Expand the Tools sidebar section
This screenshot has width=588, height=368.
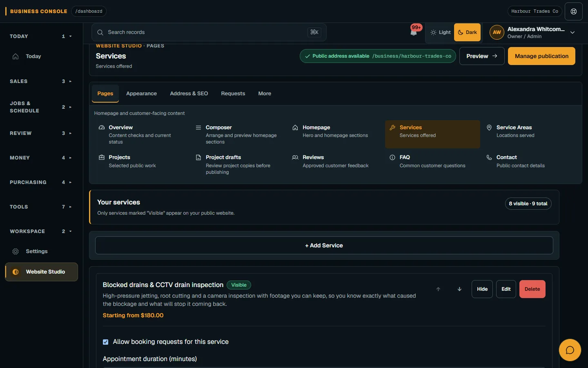(41, 207)
